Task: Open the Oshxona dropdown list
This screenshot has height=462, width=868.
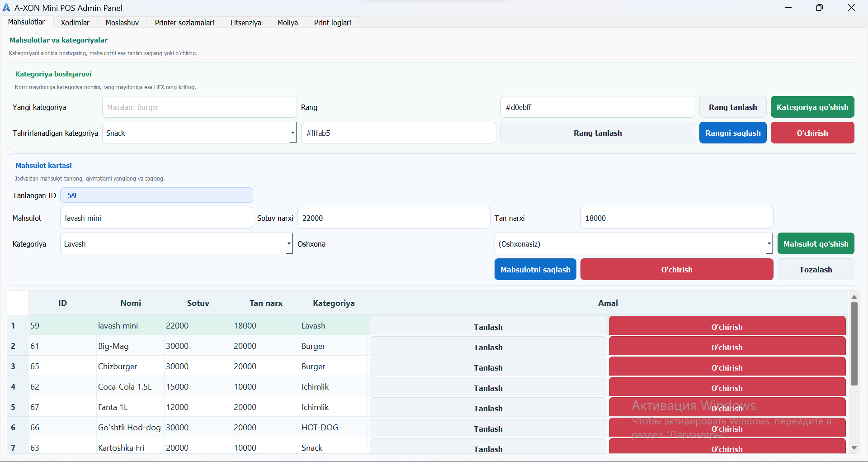Action: coord(769,244)
